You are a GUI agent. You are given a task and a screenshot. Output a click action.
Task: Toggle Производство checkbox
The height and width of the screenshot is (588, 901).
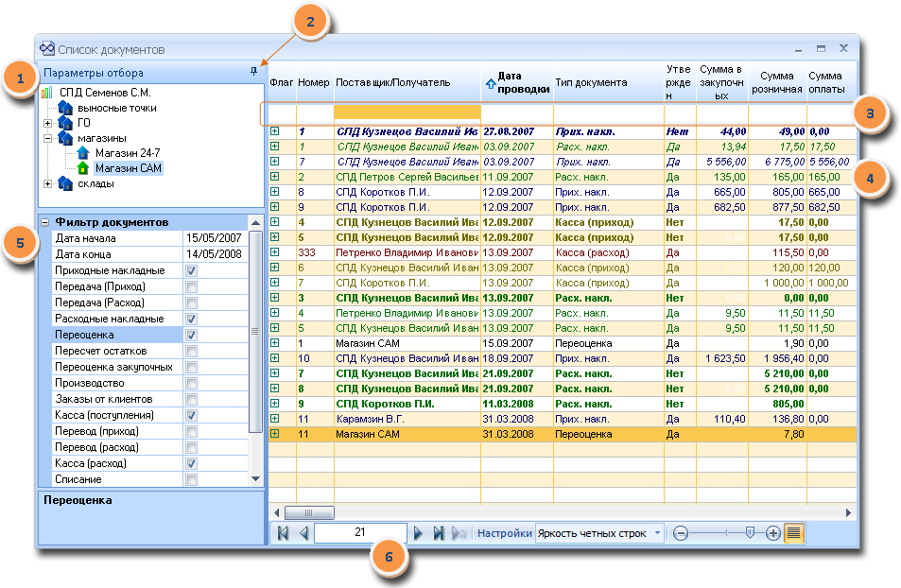coord(191,383)
